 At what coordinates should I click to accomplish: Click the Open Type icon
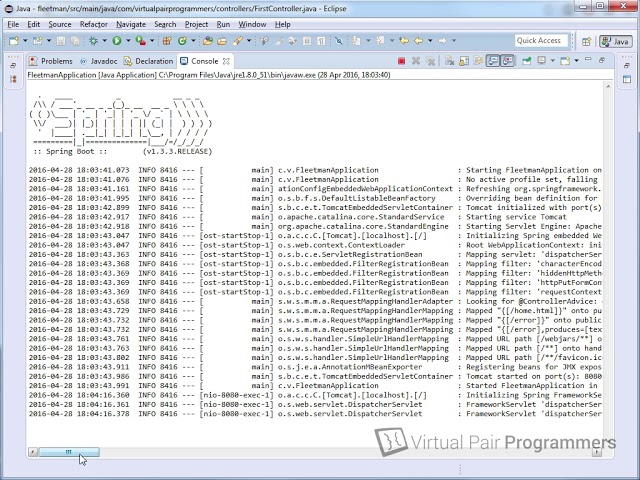208,40
